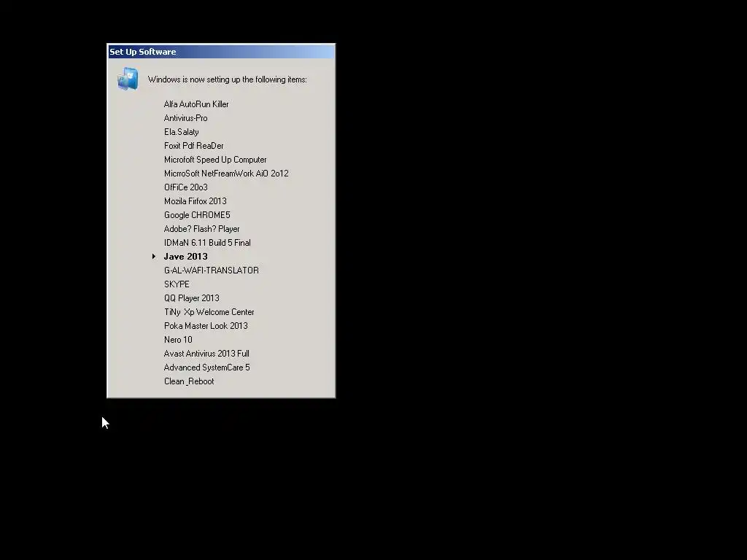Click the Adobe? Flash? Player entry
The image size is (747, 560).
tap(202, 228)
